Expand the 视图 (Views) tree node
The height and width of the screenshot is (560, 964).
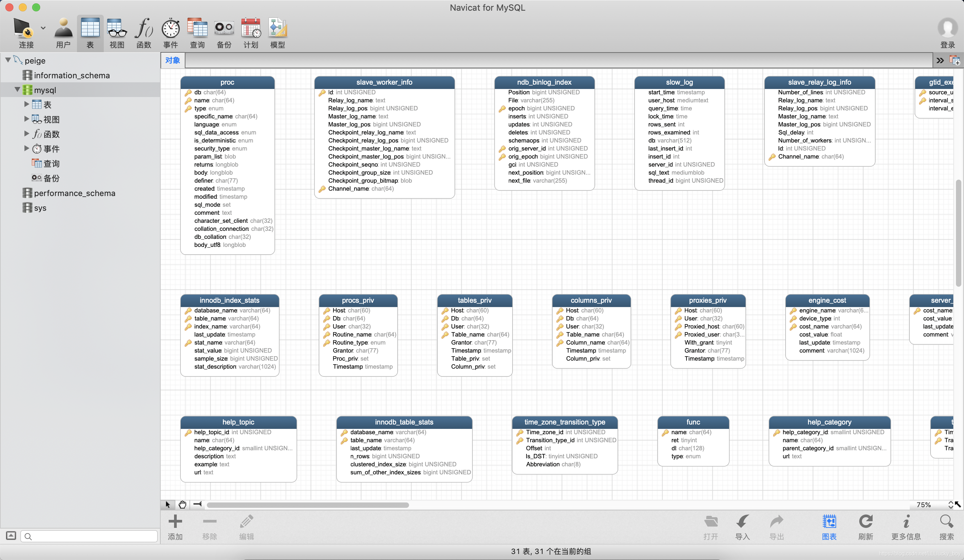coord(26,119)
